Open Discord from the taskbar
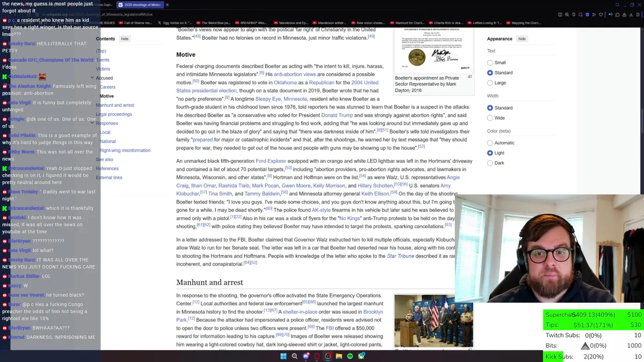This screenshot has width=644, height=362. [x=305, y=356]
